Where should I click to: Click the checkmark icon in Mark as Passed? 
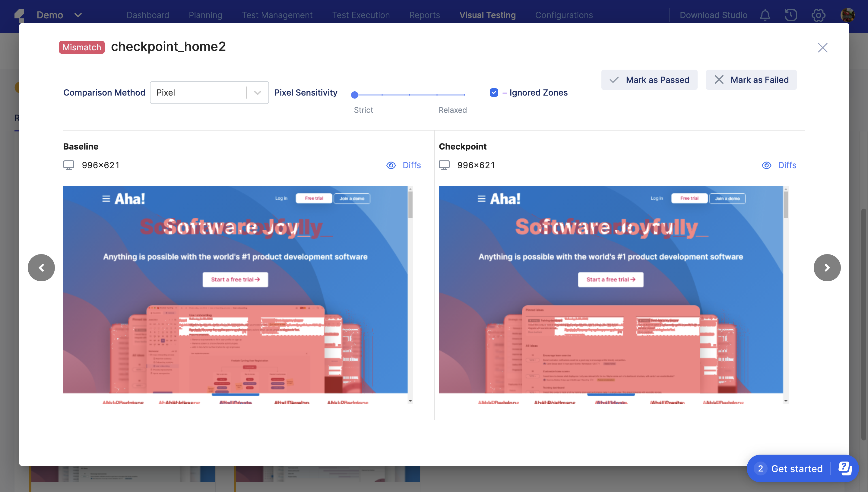pos(614,80)
